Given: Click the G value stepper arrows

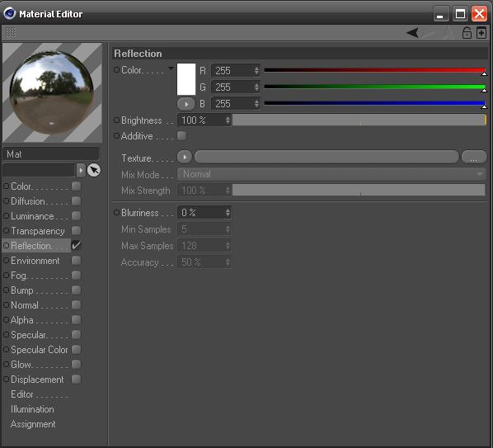Looking at the screenshot, I should (x=256, y=87).
